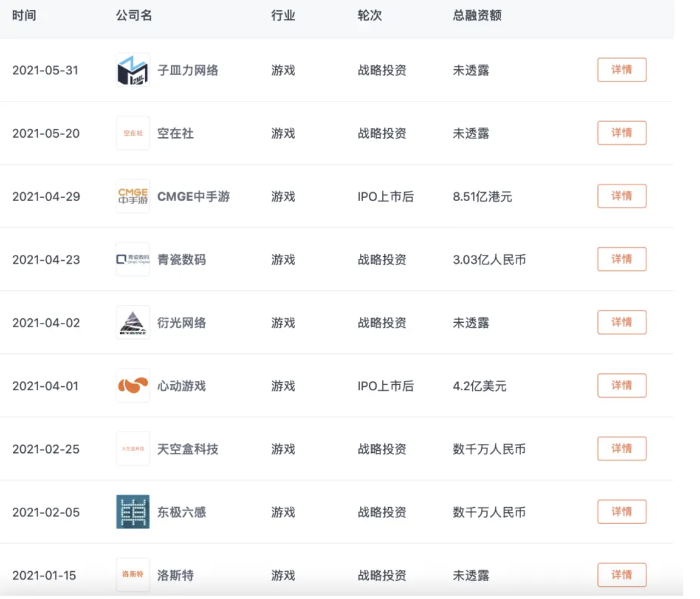This screenshot has height=599, width=700.
Task: Select the 衍光网络 pyramid logo
Action: (x=132, y=323)
